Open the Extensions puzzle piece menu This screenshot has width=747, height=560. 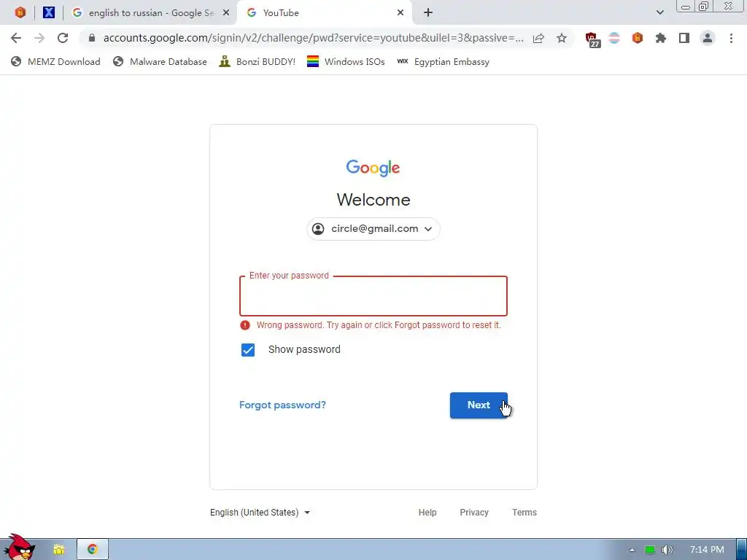(660, 38)
